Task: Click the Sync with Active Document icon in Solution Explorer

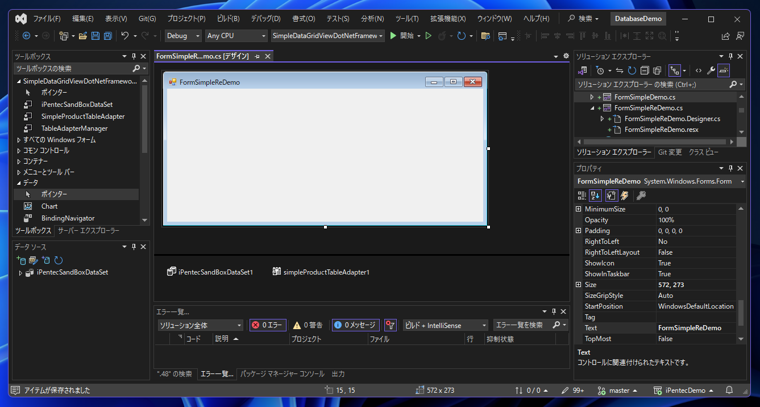Action: pyautogui.click(x=619, y=71)
